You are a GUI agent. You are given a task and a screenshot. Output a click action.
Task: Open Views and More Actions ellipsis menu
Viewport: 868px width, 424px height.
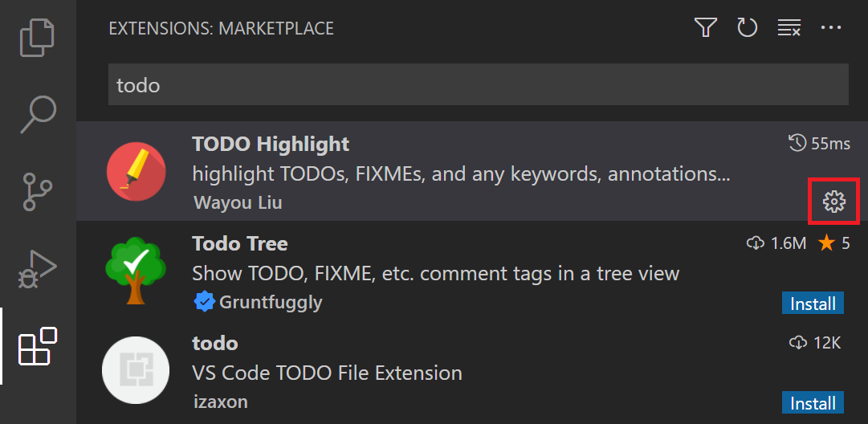831,29
